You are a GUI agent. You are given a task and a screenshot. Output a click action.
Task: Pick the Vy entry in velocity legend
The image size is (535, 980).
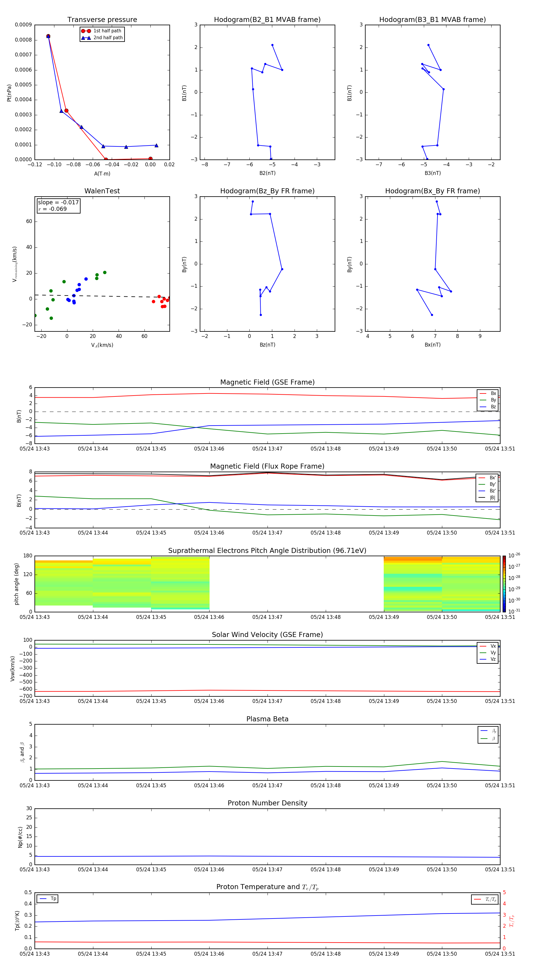tap(488, 652)
